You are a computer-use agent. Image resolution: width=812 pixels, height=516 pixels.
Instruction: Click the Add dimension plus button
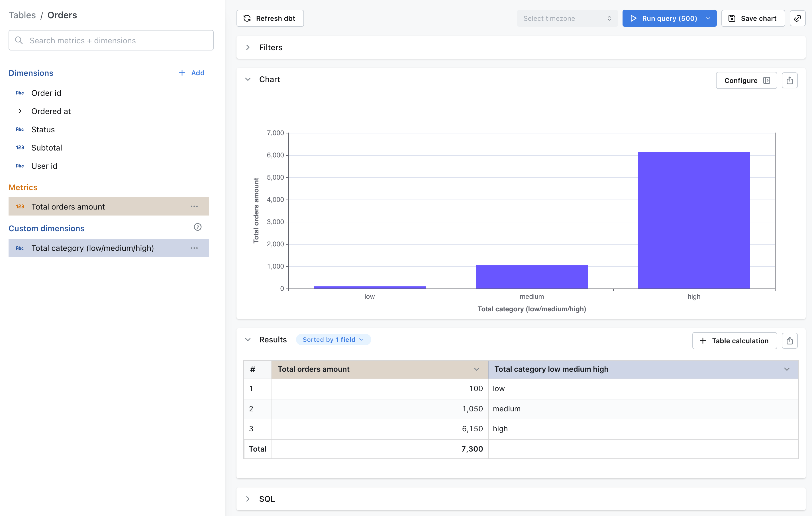pyautogui.click(x=191, y=73)
